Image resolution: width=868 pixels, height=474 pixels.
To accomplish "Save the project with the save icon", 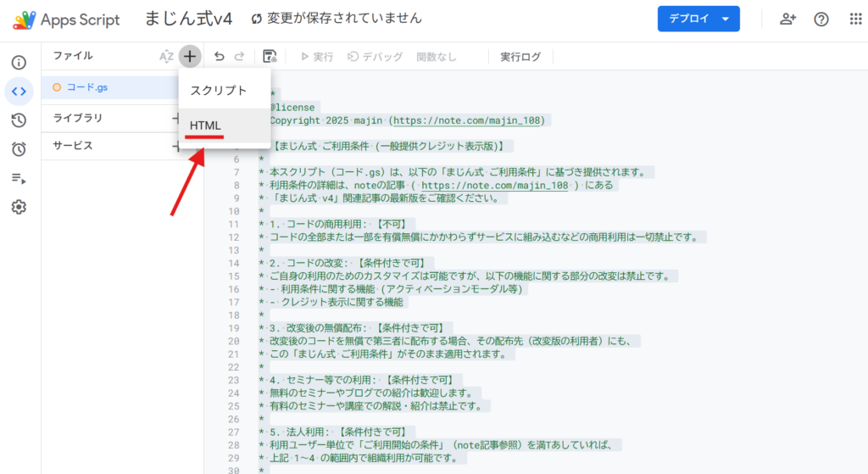I will click(x=270, y=57).
